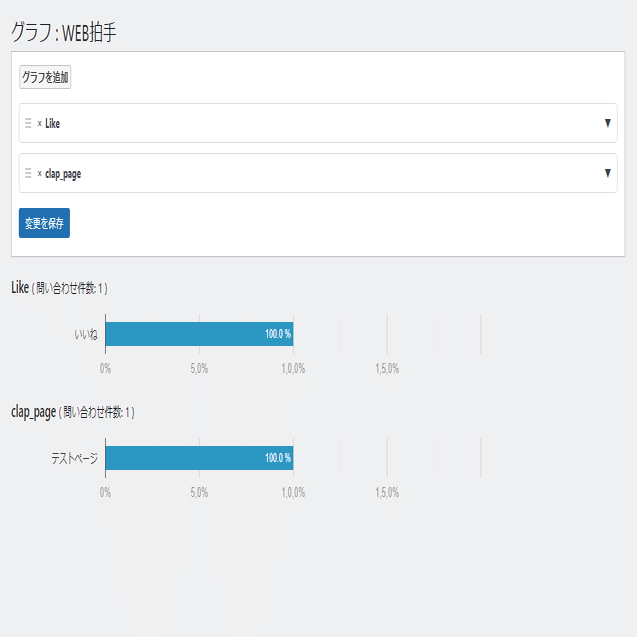Select the clap_page row title text

63,174
